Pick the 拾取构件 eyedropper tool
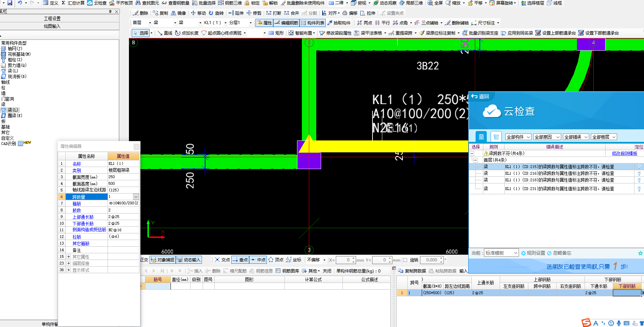 point(339,23)
